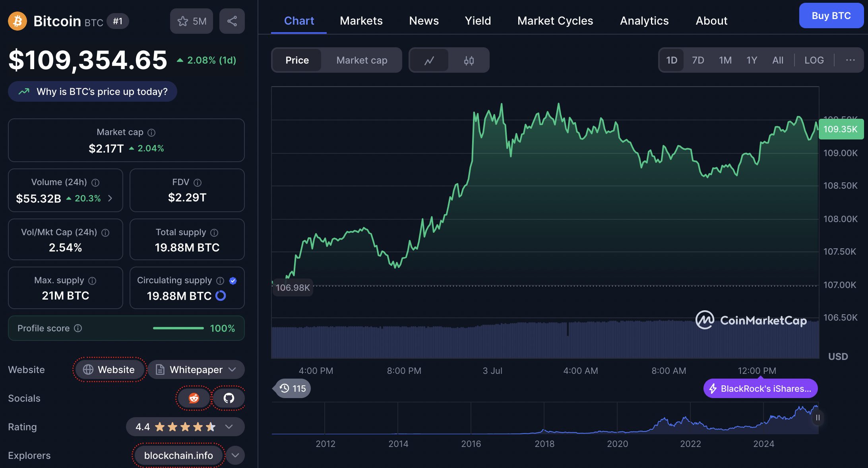Click the Vol/Mkt Cap info icon
Viewport: 868px width, 468px height.
[x=105, y=232]
